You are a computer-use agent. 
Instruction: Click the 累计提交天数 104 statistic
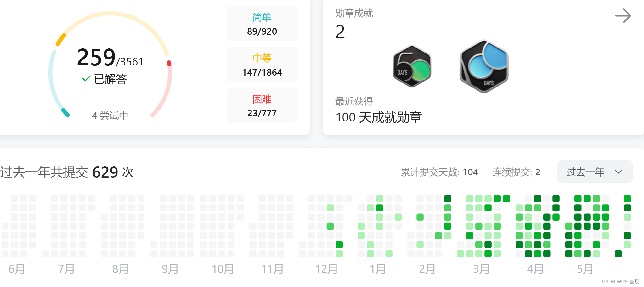pos(439,172)
